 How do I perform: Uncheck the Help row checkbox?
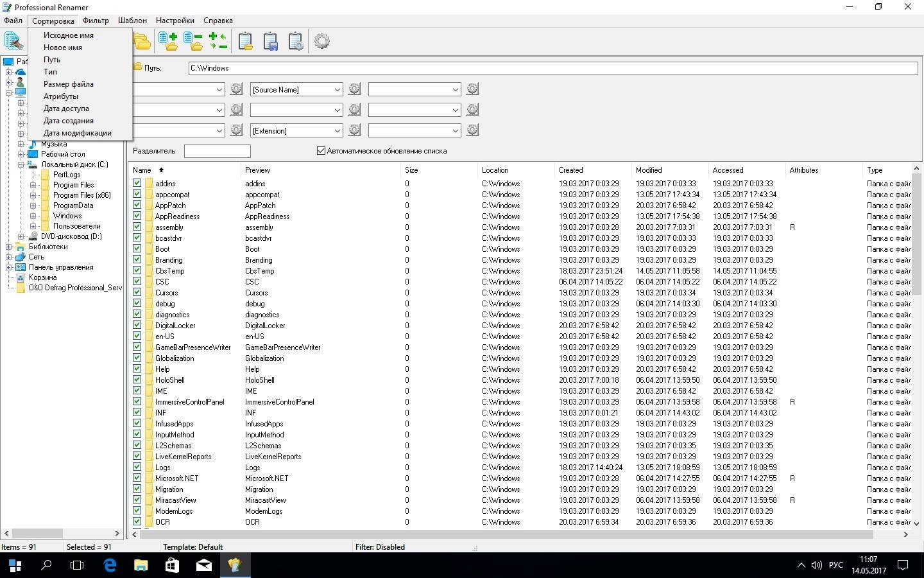[137, 369]
